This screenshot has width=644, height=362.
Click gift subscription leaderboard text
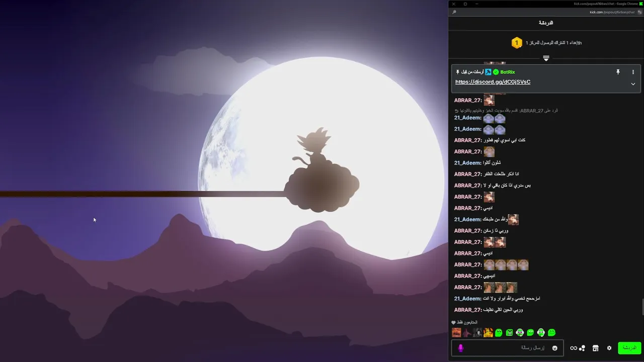point(553,43)
